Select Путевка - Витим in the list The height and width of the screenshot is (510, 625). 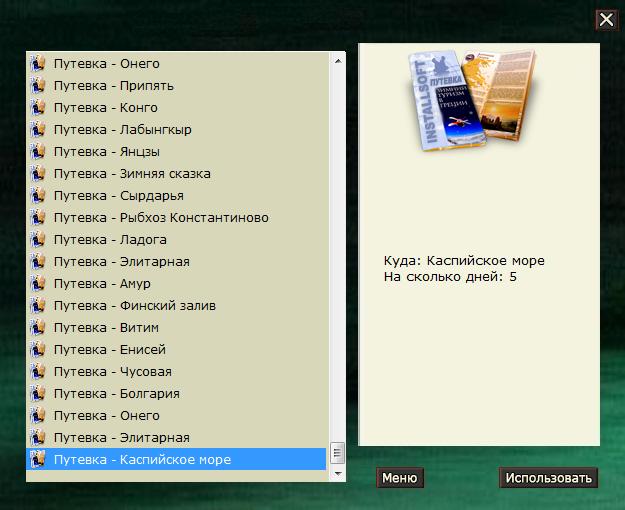coord(176,327)
